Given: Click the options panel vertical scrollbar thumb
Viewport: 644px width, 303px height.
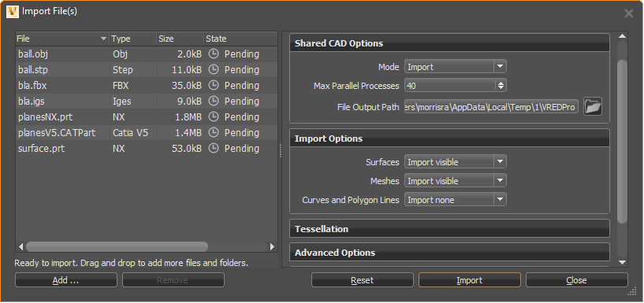Looking at the screenshot, I should coord(622,142).
